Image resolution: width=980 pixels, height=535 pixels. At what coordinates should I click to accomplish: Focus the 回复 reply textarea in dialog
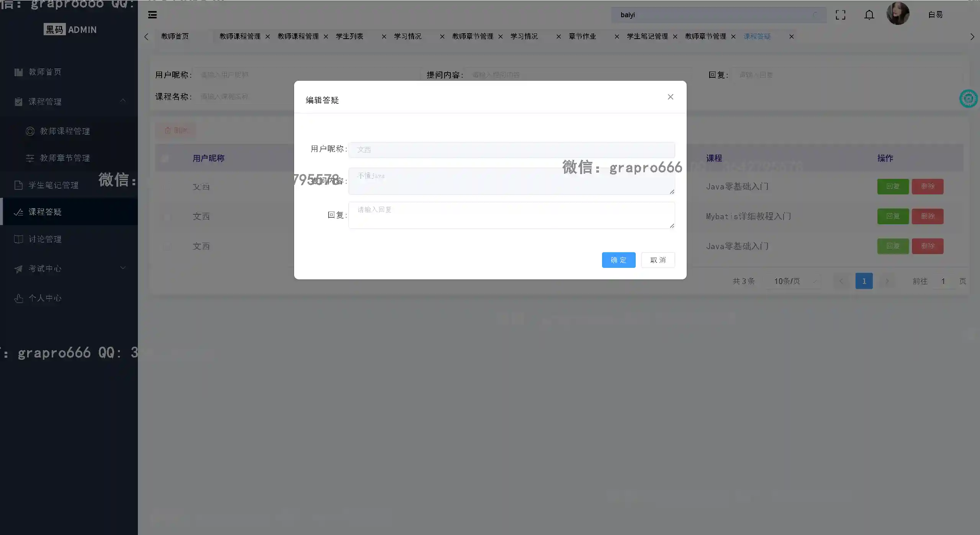click(511, 215)
